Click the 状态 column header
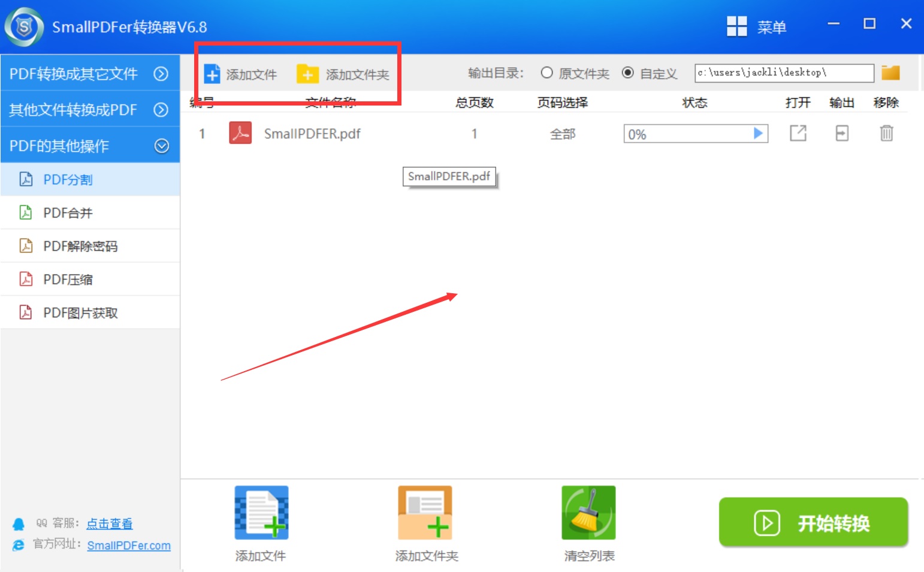The image size is (924, 572). tap(695, 103)
